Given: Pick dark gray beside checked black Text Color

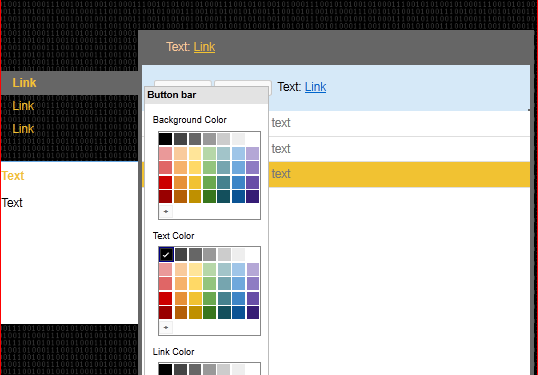Looking at the screenshot, I should point(181,255).
